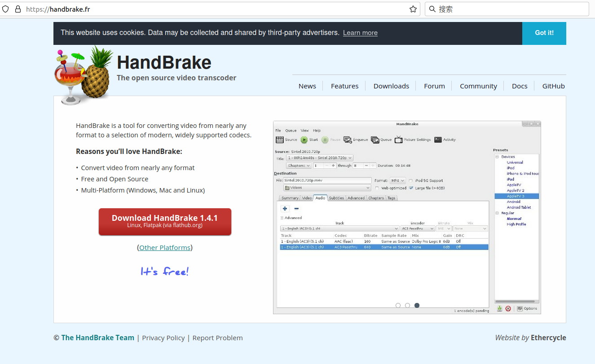Screen dimensions: 595x364
Task: Open the AC3 Passthru encoder dropdown in app screenshot
Action: point(418,228)
